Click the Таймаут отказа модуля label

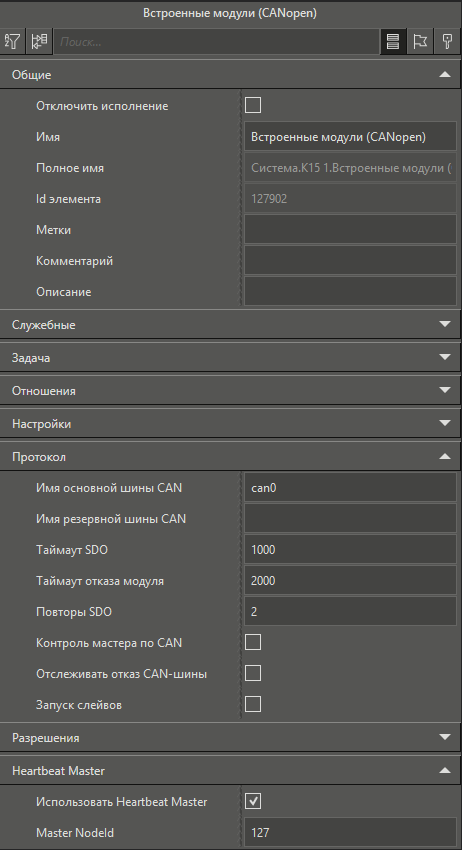click(x=100, y=581)
